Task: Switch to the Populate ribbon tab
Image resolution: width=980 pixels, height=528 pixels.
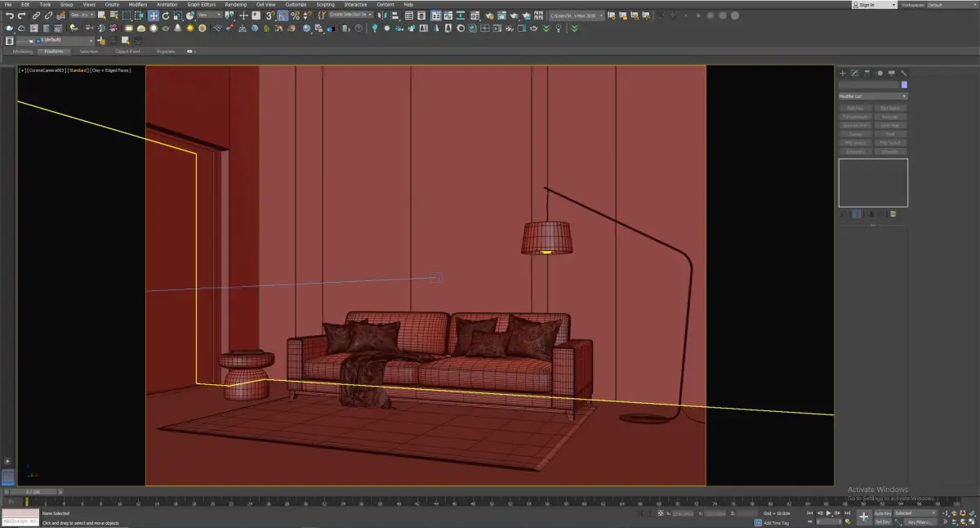Action: 166,51
